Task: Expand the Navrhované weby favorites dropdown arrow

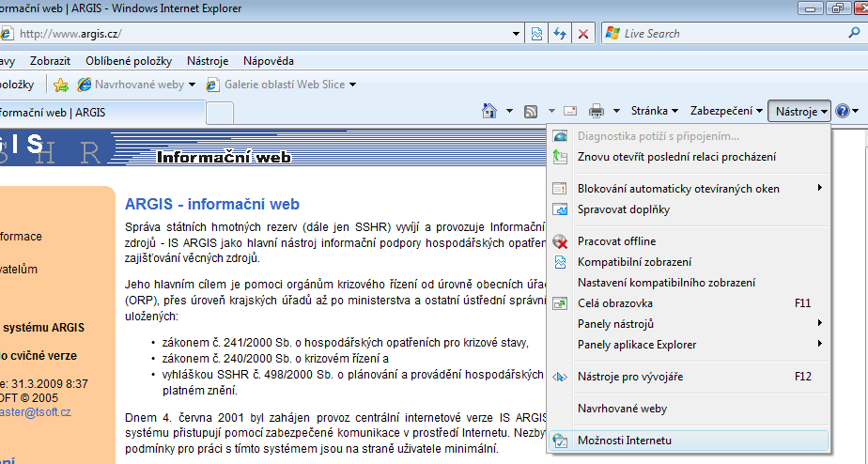Action: tap(192, 85)
